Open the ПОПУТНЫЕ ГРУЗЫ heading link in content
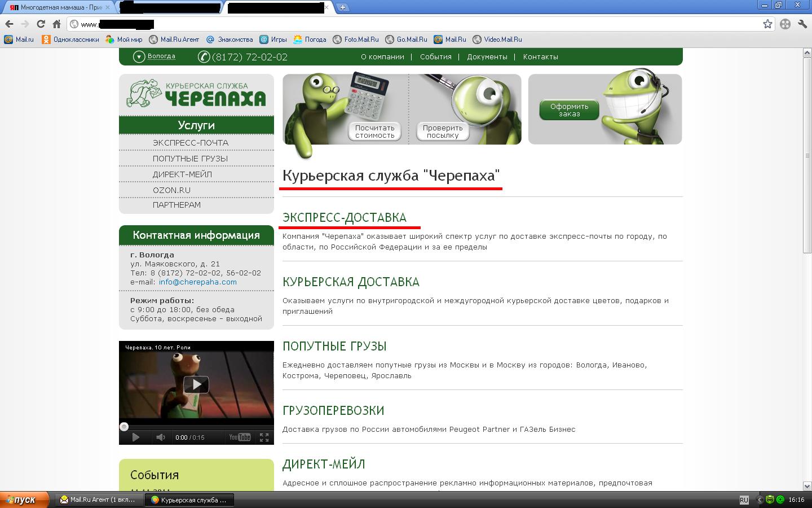This screenshot has height=508, width=812. [334, 347]
